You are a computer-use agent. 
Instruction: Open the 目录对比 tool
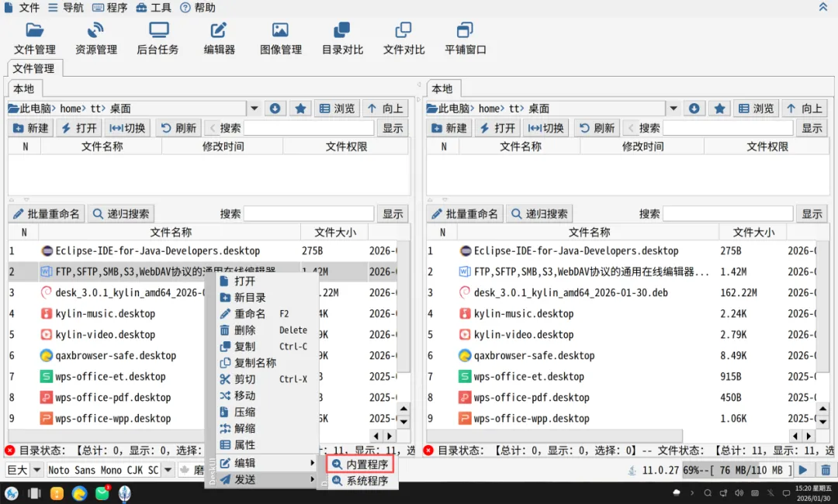coord(342,39)
